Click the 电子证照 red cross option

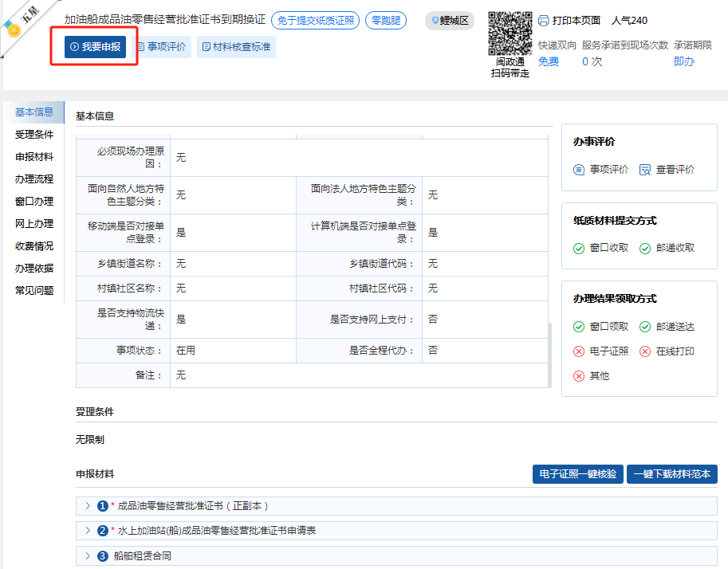(580, 351)
